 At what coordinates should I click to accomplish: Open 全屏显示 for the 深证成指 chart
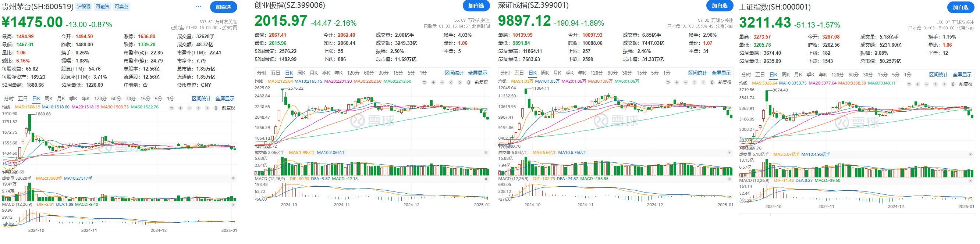721,73
